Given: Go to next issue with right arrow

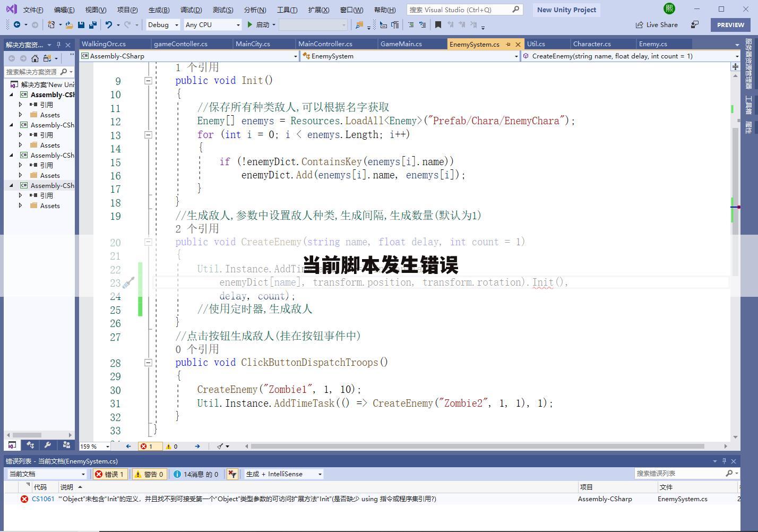Looking at the screenshot, I should coord(197,447).
